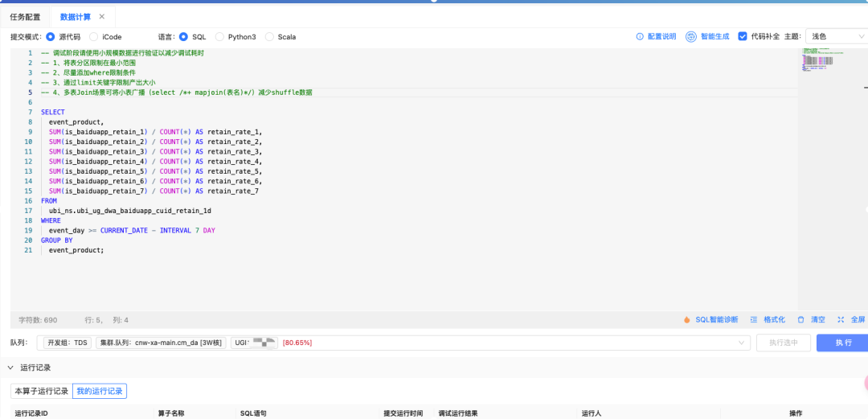Click the 提交运行时间 column header

click(403, 413)
